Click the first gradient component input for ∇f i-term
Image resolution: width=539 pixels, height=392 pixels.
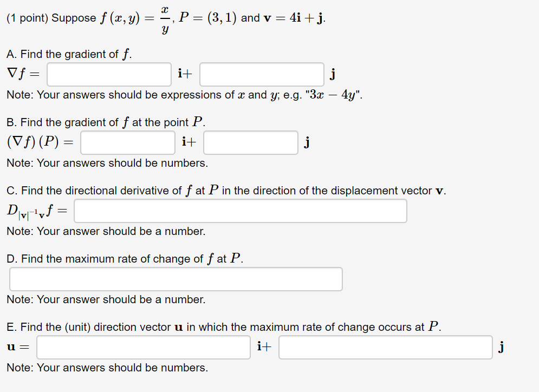click(x=108, y=74)
